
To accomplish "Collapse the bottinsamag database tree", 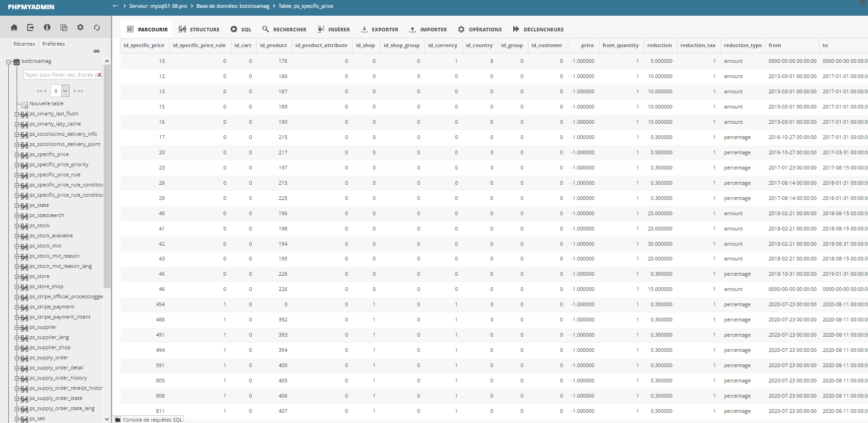I will pos(8,62).
